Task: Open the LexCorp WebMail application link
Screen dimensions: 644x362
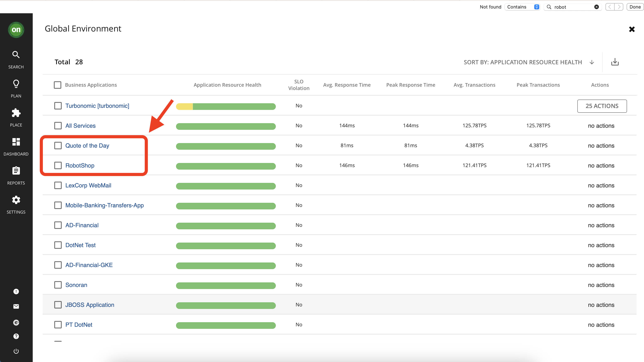Action: (x=88, y=185)
